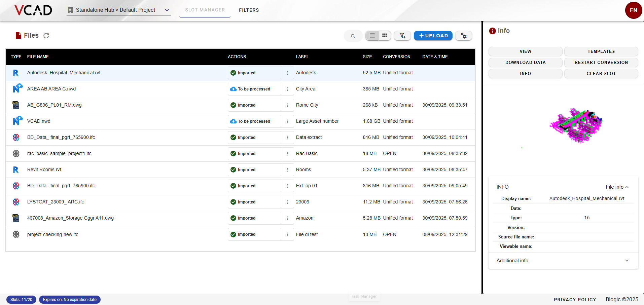Open three-dot menu for AREA AB AREA C.nwd

287,89
